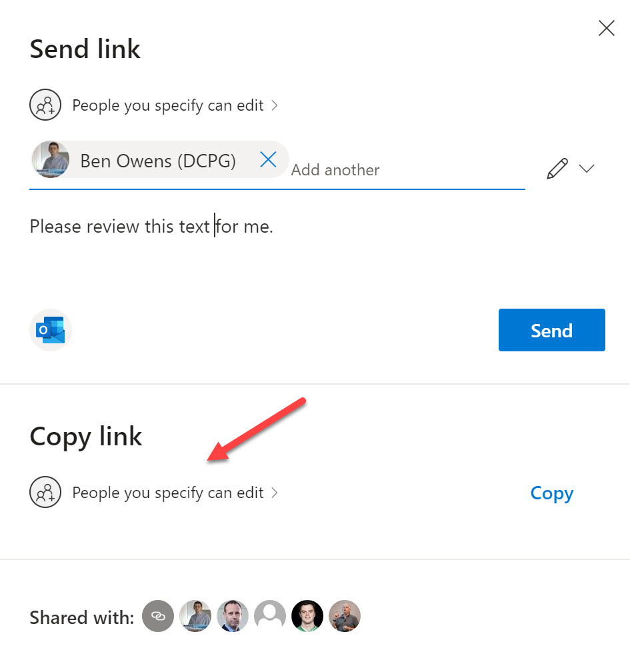
Task: Click Ben Owens avatar in recipient chip
Action: tap(51, 159)
